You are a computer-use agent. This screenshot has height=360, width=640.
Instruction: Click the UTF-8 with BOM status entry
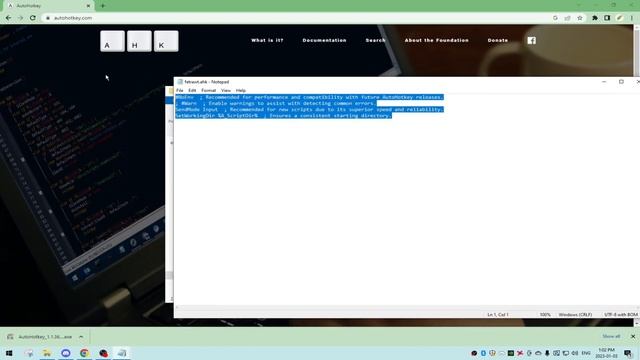click(x=621, y=315)
